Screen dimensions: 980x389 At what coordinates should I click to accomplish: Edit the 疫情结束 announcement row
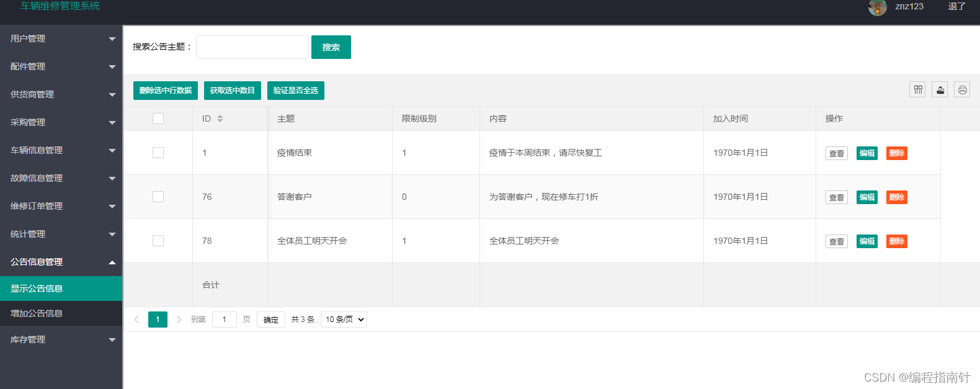pos(867,153)
